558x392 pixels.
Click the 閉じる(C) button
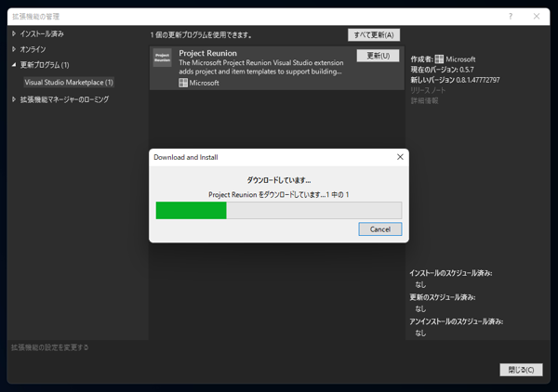(521, 370)
